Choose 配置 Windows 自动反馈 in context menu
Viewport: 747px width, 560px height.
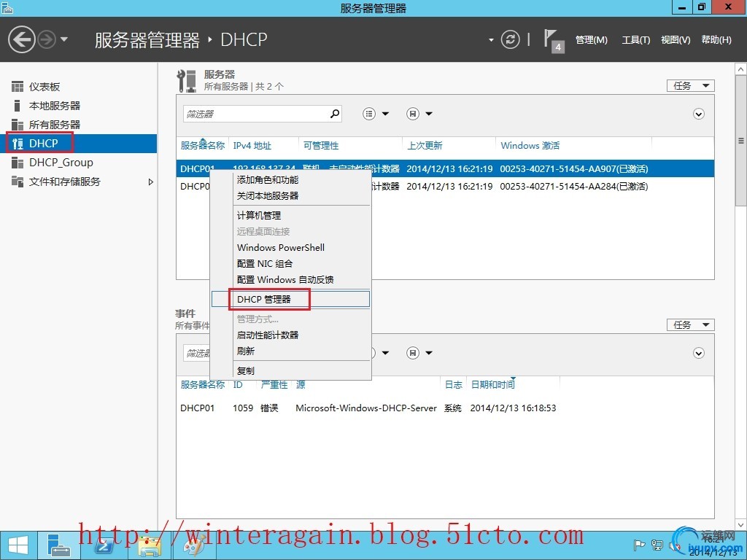[x=290, y=280]
